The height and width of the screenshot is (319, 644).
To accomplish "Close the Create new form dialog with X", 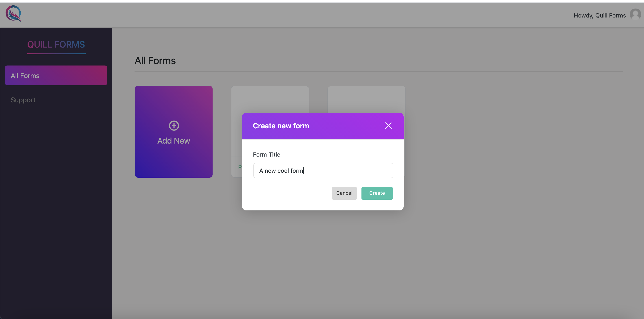I will click(388, 126).
